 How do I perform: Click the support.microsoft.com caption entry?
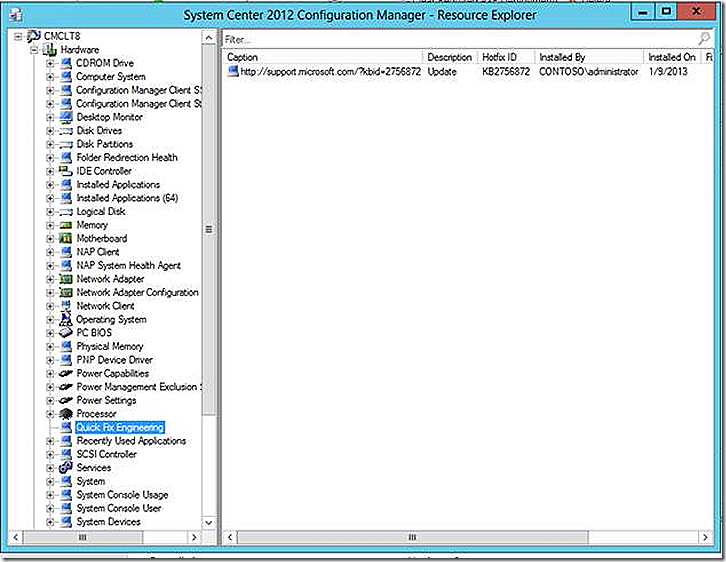click(x=331, y=72)
